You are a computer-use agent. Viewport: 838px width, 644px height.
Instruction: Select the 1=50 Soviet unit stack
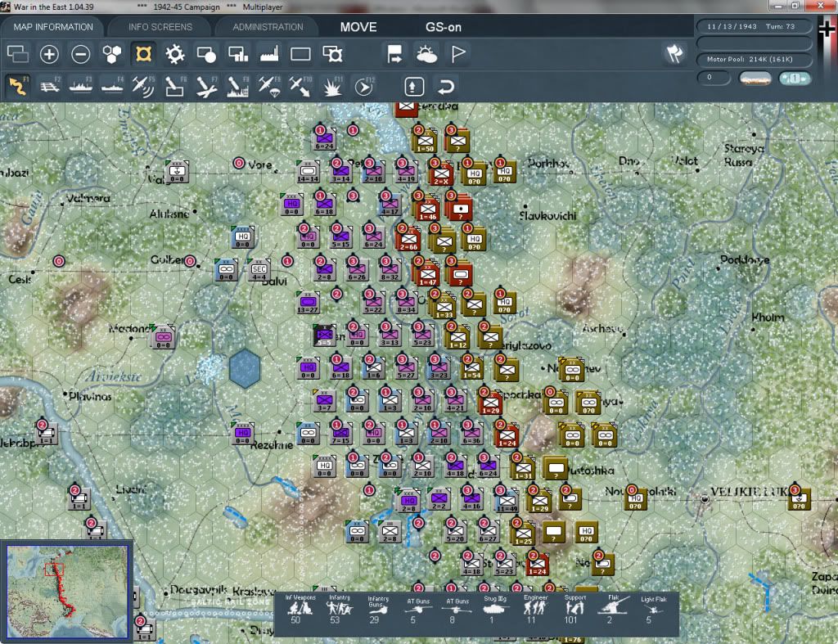pyautogui.click(x=425, y=141)
